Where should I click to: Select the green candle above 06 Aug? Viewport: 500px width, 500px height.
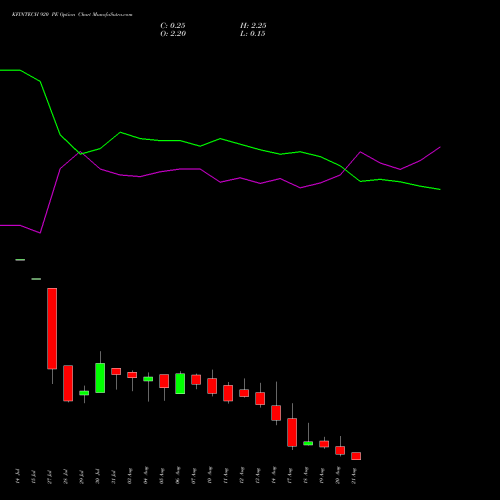pyautogui.click(x=180, y=383)
